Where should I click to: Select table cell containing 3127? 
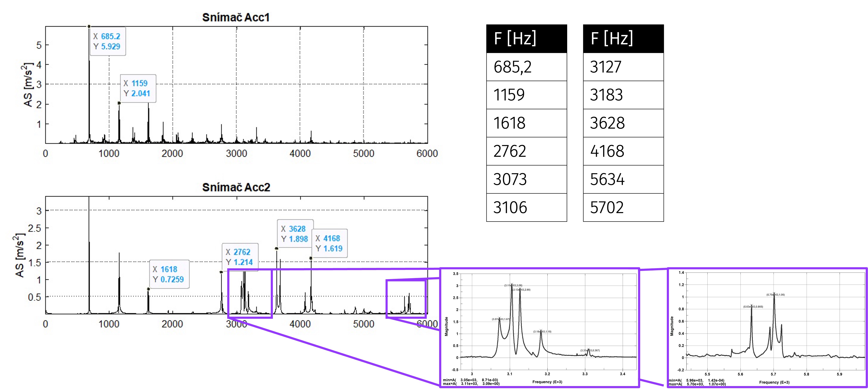click(x=623, y=67)
